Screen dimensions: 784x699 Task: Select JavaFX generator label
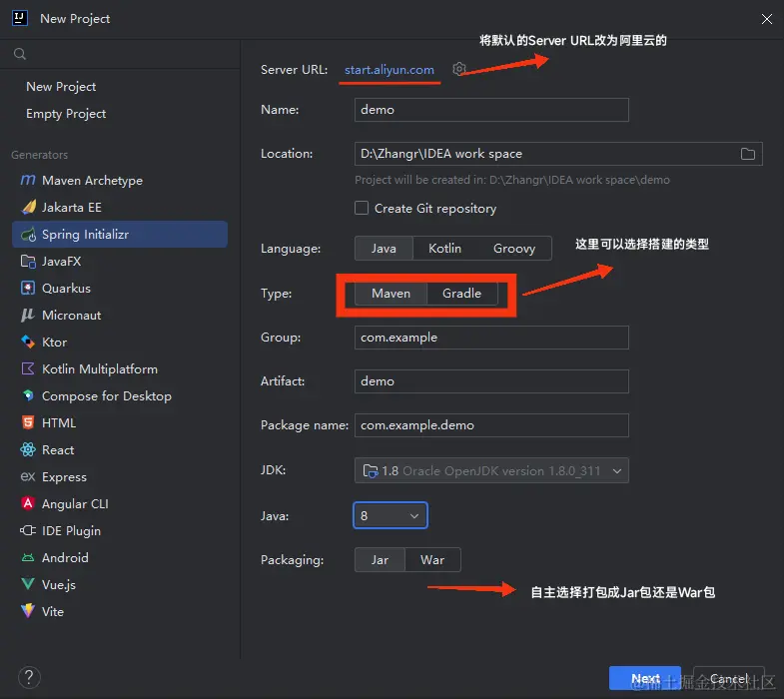62,261
